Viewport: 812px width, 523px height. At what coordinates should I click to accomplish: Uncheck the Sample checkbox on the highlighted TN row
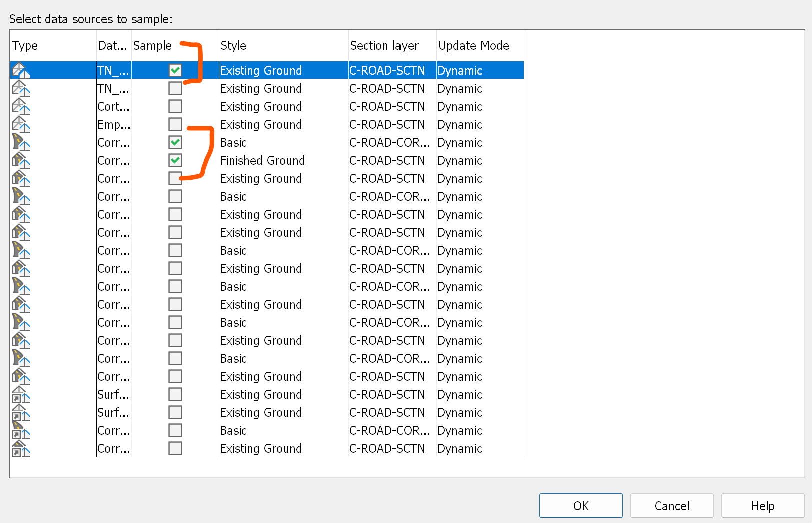tap(175, 70)
